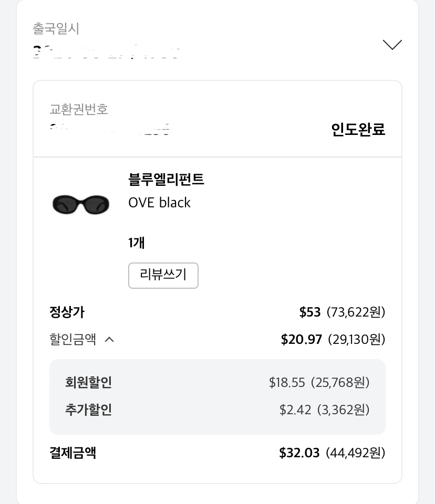
Task: Collapse the 할인금액 caret arrow
Action: 109,340
